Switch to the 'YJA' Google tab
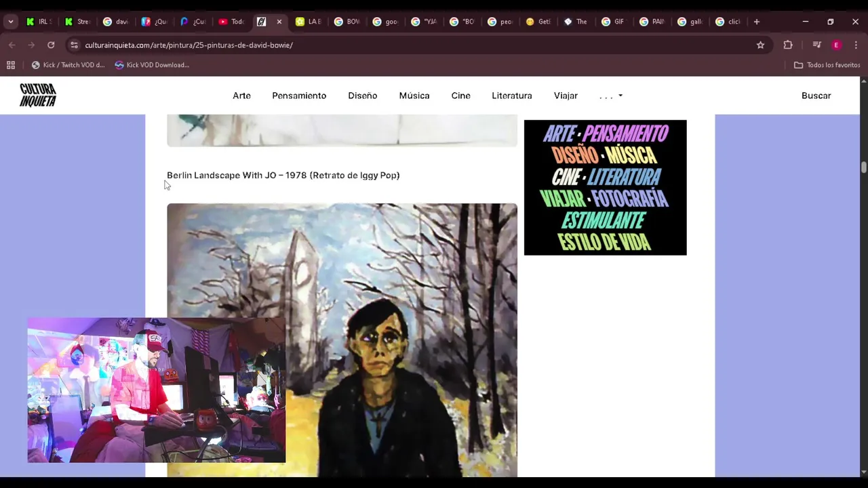This screenshot has width=868, height=488. click(424, 22)
